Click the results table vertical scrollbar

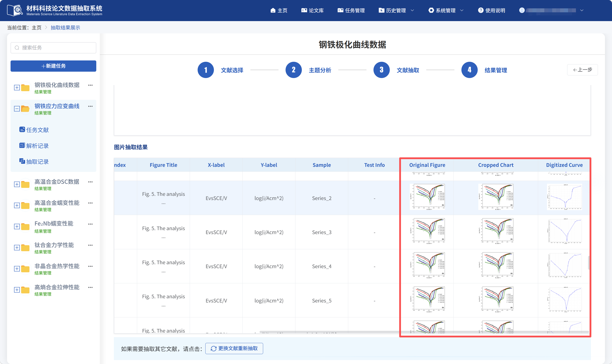589,263
